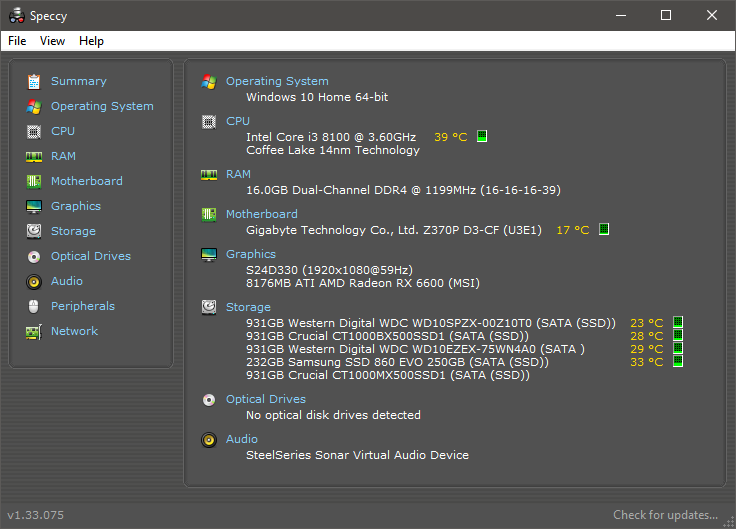The height and width of the screenshot is (529, 736).
Task: Click the green indicator beside 23 °C drive
Action: pyautogui.click(x=678, y=322)
